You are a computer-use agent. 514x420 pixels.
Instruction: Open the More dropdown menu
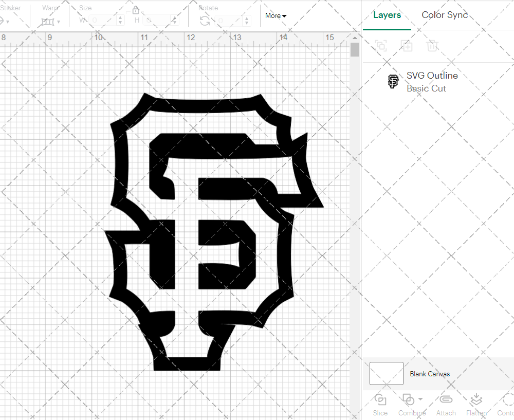pyautogui.click(x=276, y=16)
